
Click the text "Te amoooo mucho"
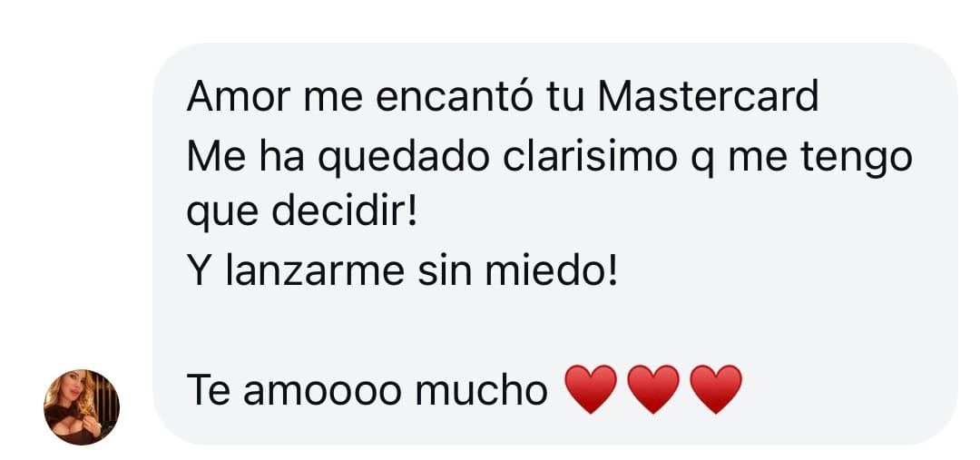[367, 391]
